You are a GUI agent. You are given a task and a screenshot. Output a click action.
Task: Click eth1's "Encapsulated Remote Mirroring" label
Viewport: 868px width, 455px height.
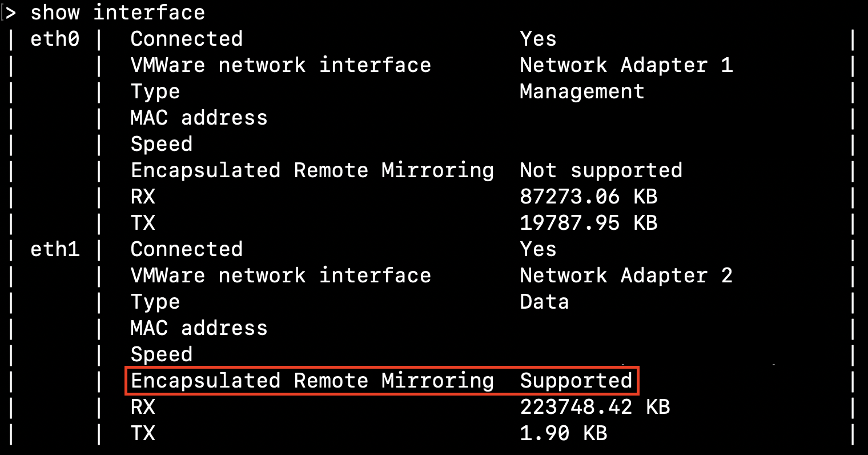point(312,381)
